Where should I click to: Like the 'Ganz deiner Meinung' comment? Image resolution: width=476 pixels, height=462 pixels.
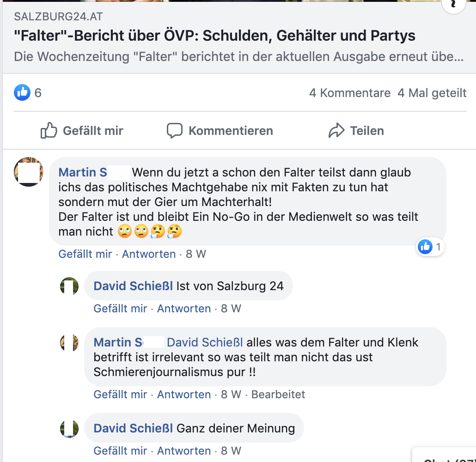tap(120, 450)
